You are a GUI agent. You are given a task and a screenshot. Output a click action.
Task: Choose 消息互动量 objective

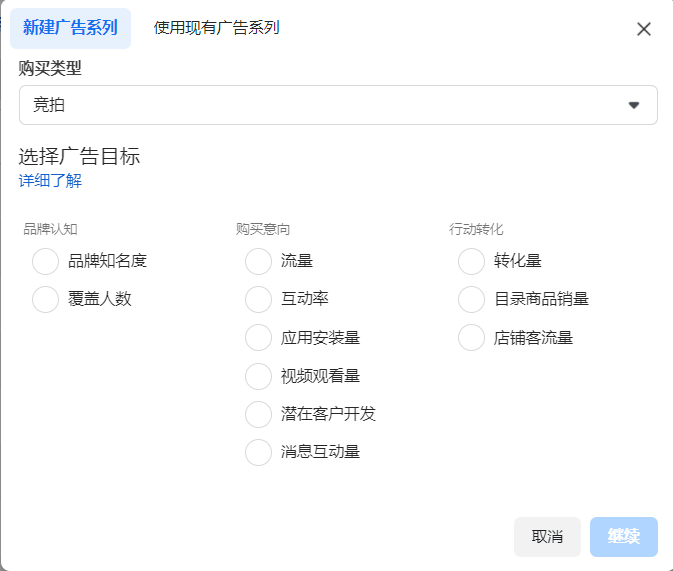coord(258,452)
